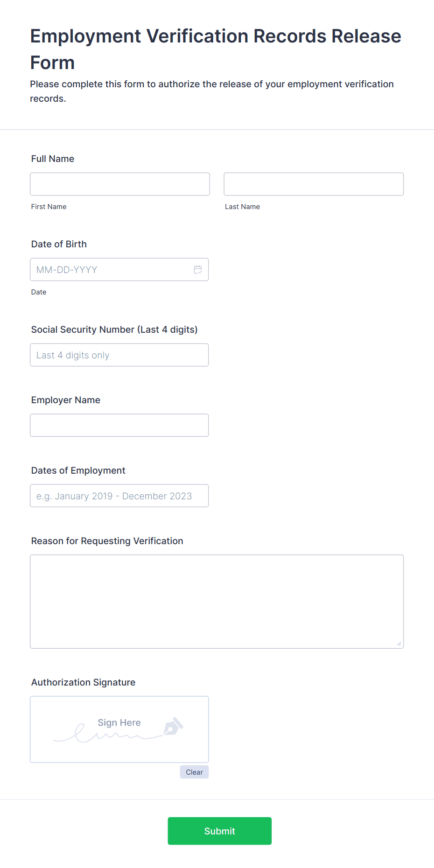Click inside the Sign Here signature pad

(119, 729)
